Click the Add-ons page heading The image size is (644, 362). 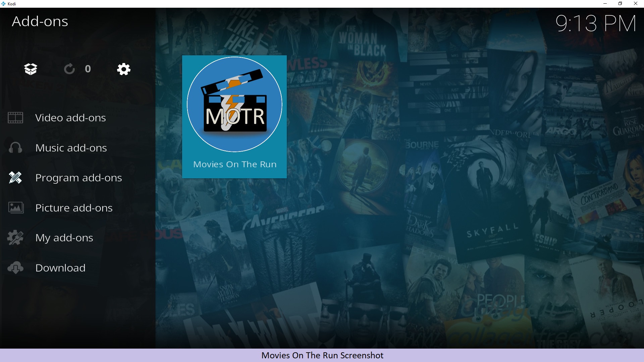(40, 21)
